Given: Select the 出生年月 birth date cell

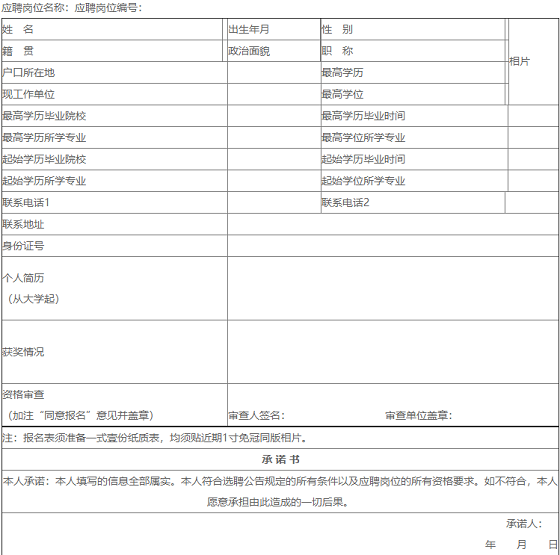Looking at the screenshot, I should click(x=274, y=29).
